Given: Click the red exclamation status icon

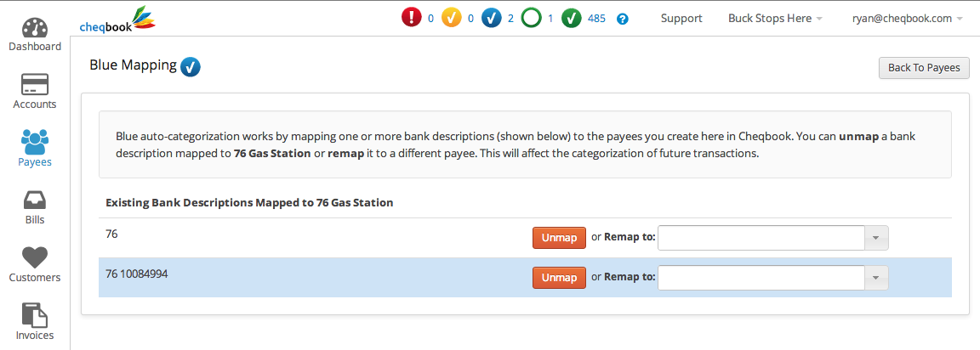Looking at the screenshot, I should coord(412,18).
